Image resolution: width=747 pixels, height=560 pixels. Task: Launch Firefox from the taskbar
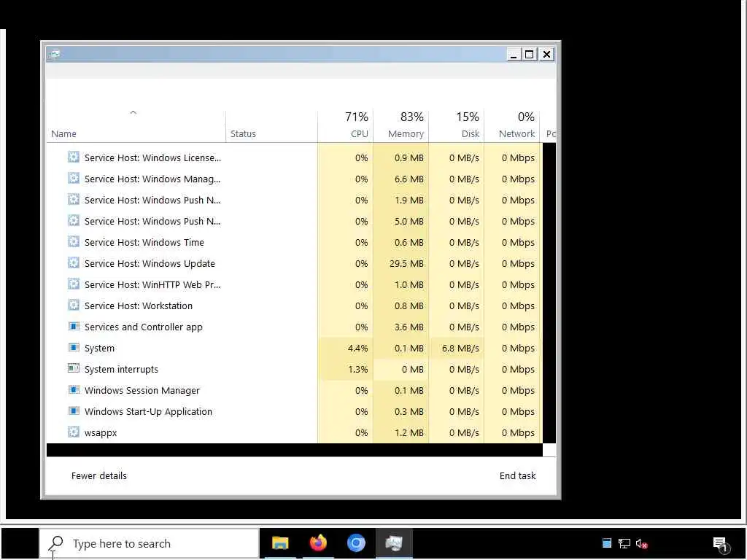pyautogui.click(x=318, y=542)
